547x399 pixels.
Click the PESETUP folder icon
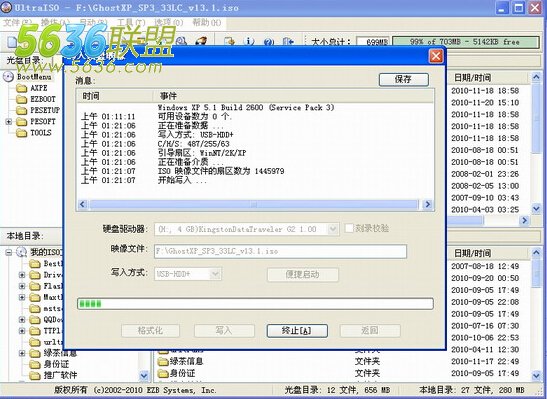21,111
